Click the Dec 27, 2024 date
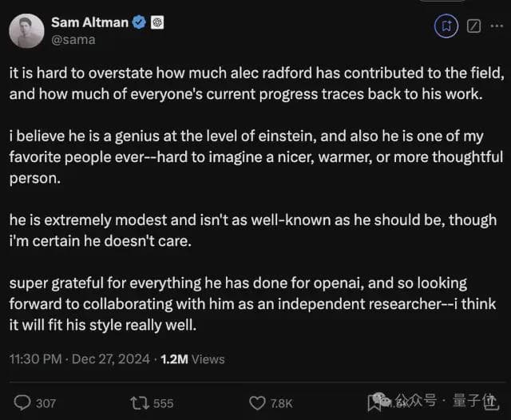Image resolution: width=511 pixels, height=420 pixels. click(110, 359)
